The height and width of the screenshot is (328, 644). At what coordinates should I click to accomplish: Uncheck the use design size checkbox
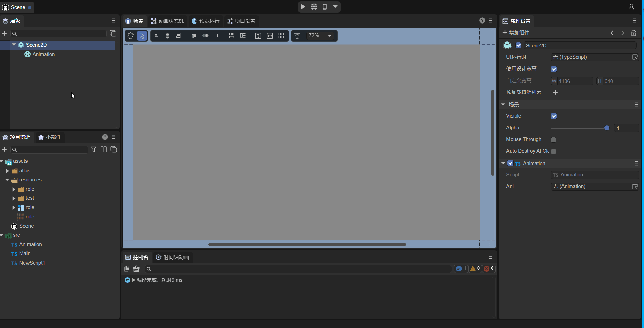click(554, 69)
